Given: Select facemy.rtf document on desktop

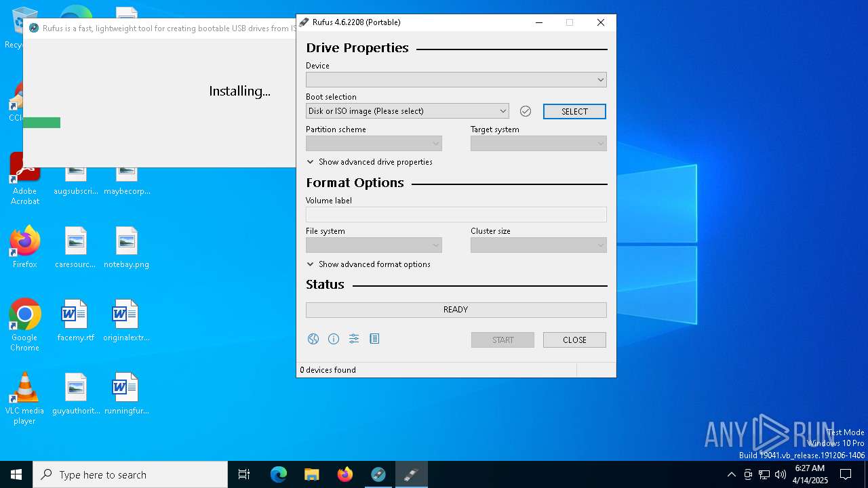Looking at the screenshot, I should click(x=75, y=321).
